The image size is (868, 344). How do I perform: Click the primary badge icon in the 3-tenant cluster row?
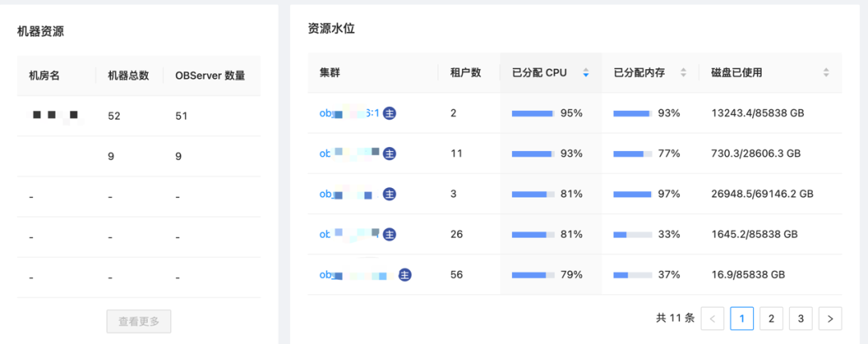(x=390, y=194)
